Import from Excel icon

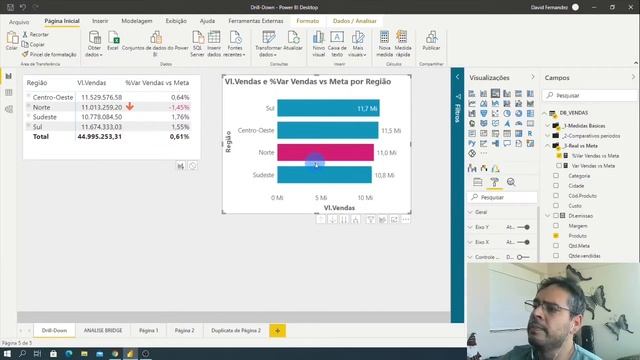(x=113, y=38)
